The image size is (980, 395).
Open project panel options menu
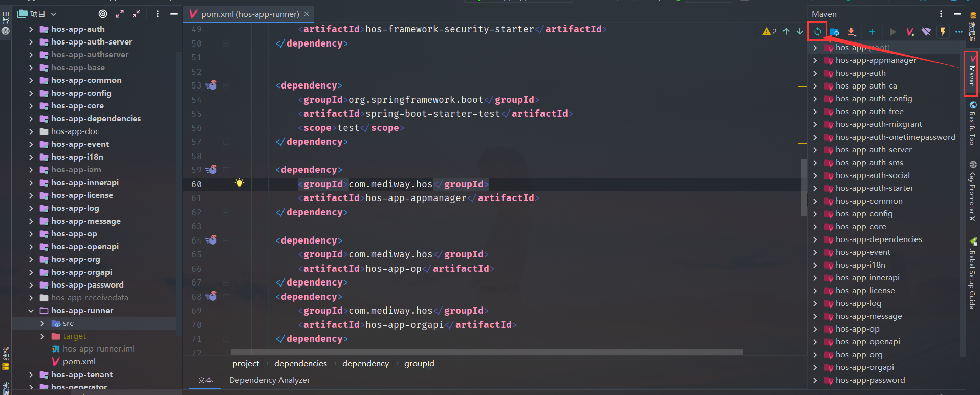coord(158,14)
